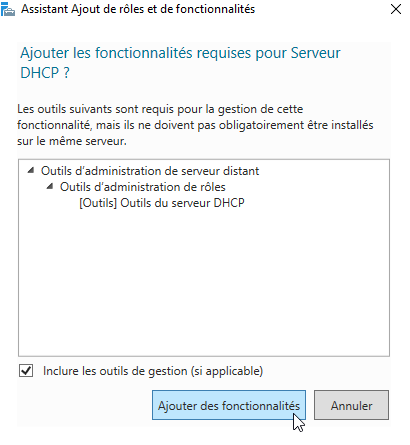This screenshot has width=410, height=445.
Task: Click empty title bar space beside the X
Action: tap(320, 9)
